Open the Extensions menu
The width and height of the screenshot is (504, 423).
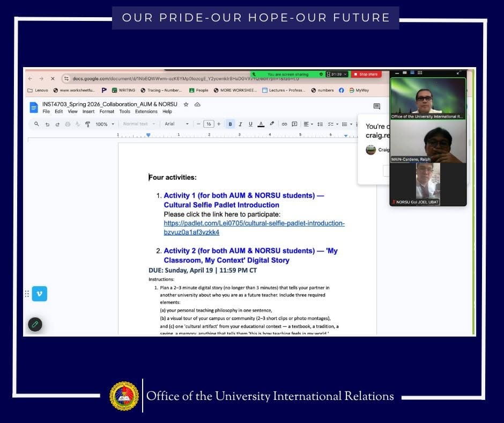(x=146, y=111)
